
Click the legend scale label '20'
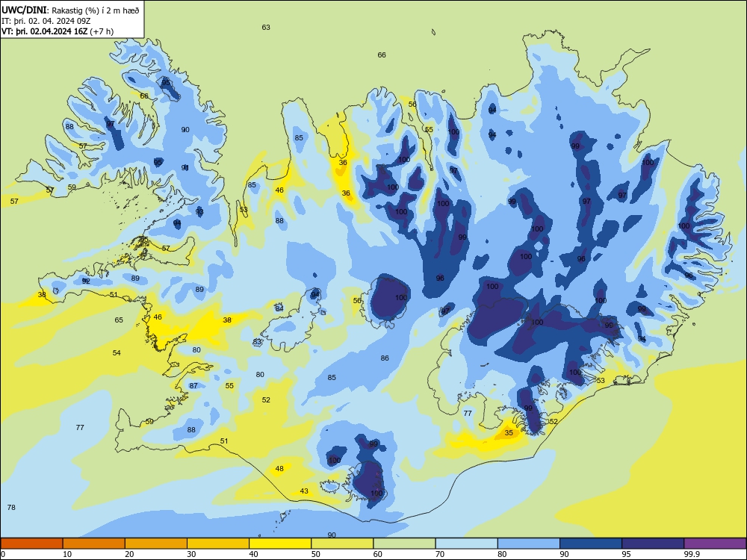click(129, 554)
